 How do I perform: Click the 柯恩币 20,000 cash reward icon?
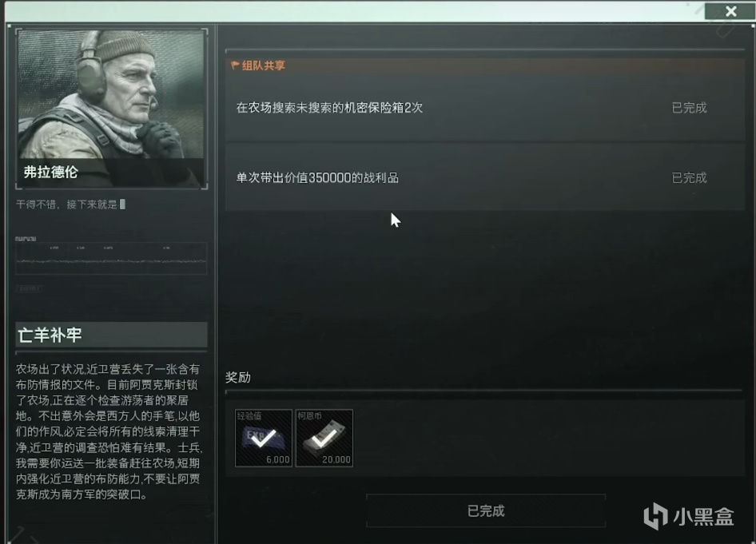(324, 438)
